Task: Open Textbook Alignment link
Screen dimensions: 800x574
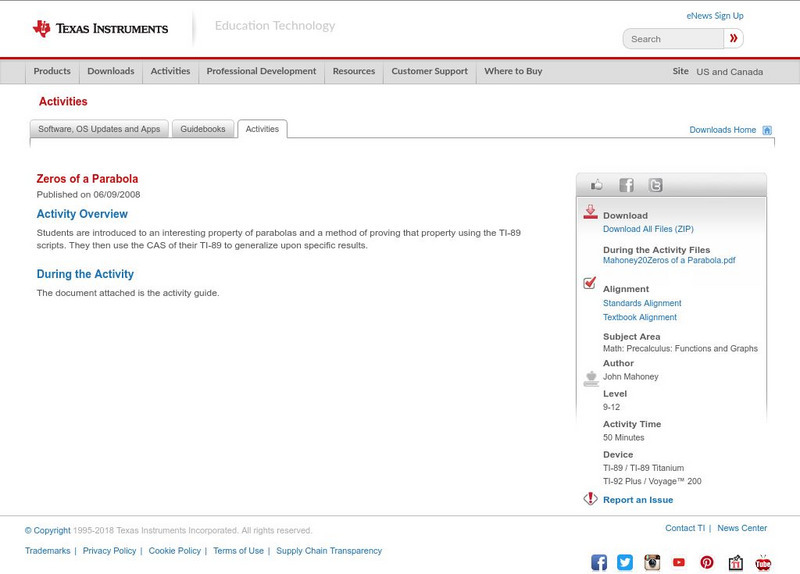Action: [x=640, y=317]
